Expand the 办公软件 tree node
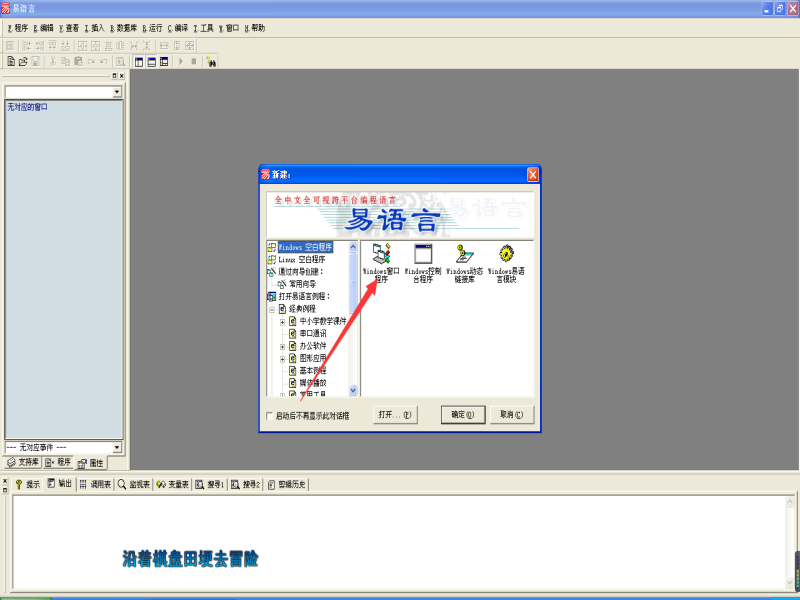Screen dimensions: 800x600 coord(282,346)
